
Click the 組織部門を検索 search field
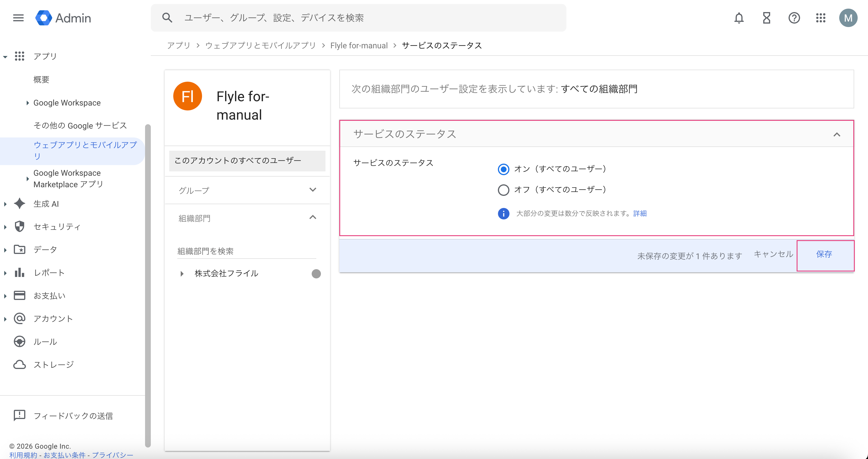246,251
